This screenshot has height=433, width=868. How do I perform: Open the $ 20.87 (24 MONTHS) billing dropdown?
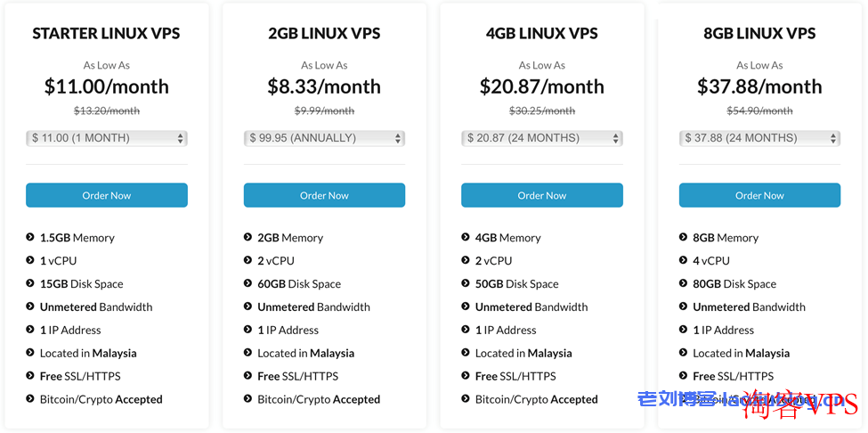pos(542,138)
